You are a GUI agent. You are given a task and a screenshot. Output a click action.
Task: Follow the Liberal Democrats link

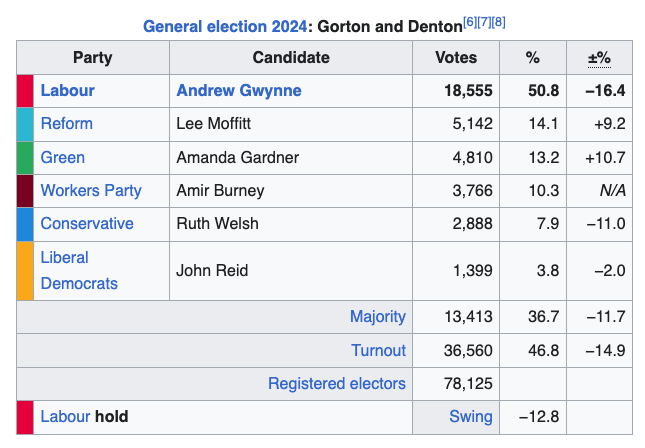[x=78, y=270]
